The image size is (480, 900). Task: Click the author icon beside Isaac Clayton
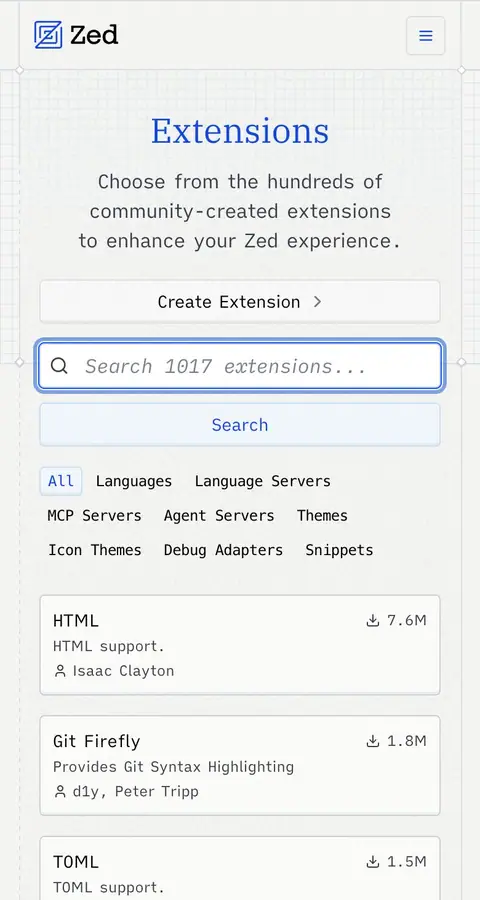click(x=60, y=671)
